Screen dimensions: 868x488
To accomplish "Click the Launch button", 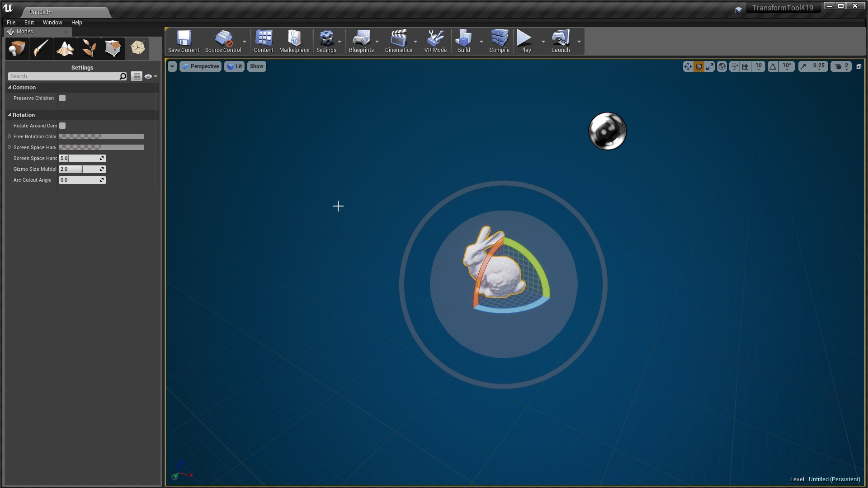I will pyautogui.click(x=561, y=42).
